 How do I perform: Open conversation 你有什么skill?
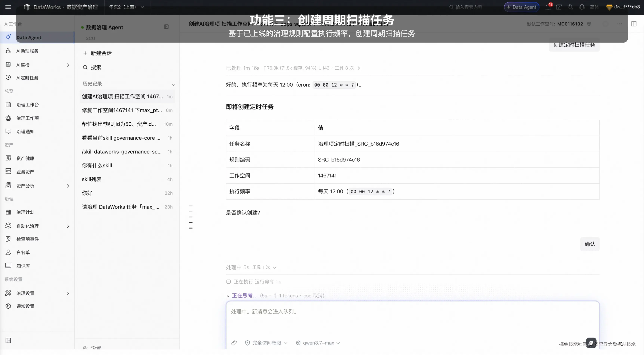point(127,165)
